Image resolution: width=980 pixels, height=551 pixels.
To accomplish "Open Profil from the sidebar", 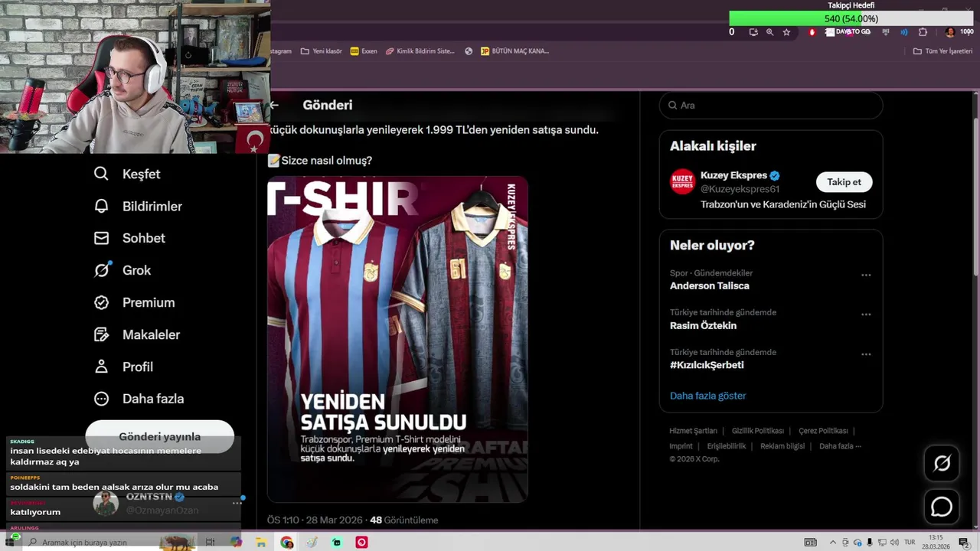I will tap(123, 367).
